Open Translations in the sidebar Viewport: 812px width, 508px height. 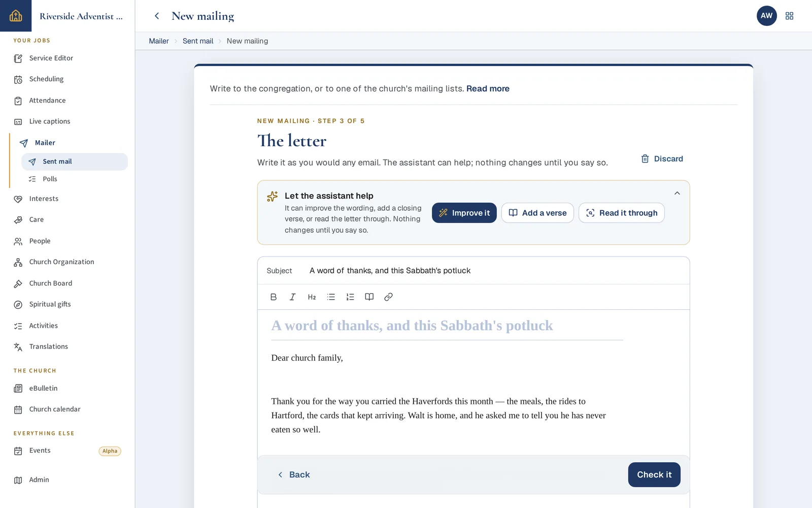click(x=69, y=346)
